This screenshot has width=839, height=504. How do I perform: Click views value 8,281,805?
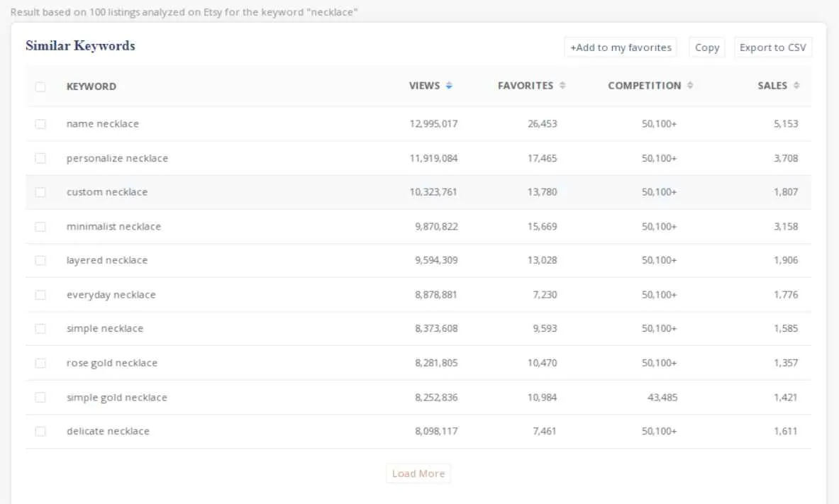point(436,363)
